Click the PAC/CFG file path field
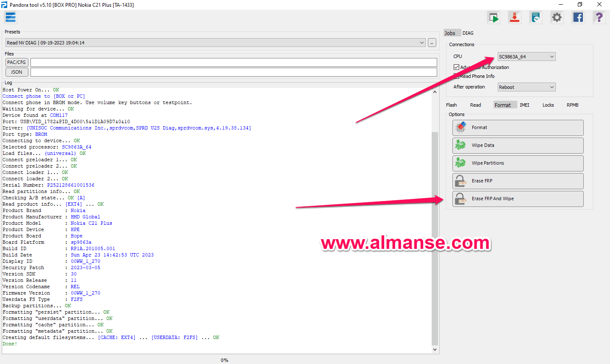610x364 pixels. 233,63
